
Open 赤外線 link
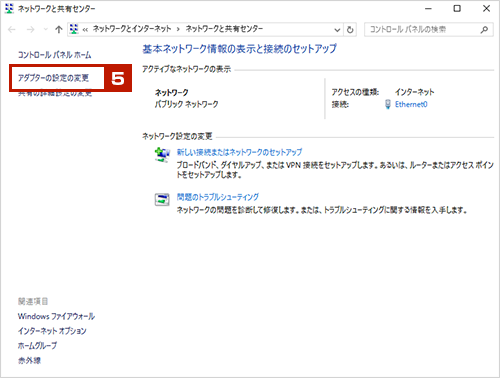tap(29, 360)
